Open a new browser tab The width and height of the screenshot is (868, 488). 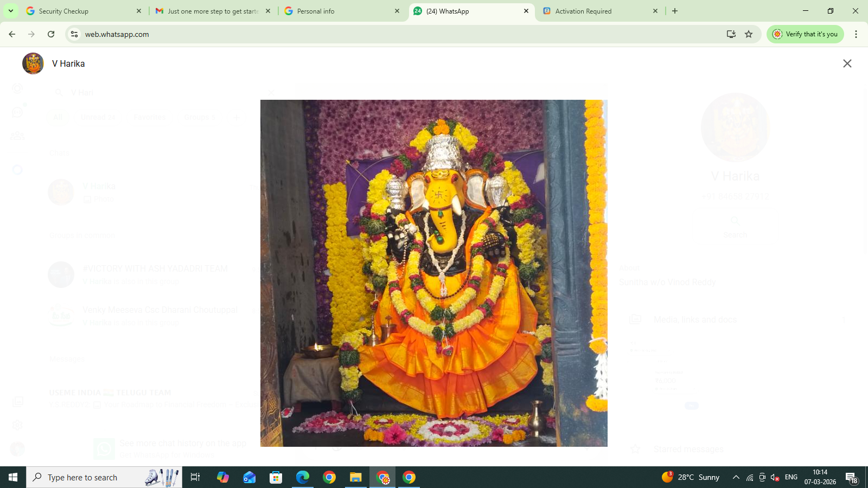675,11
